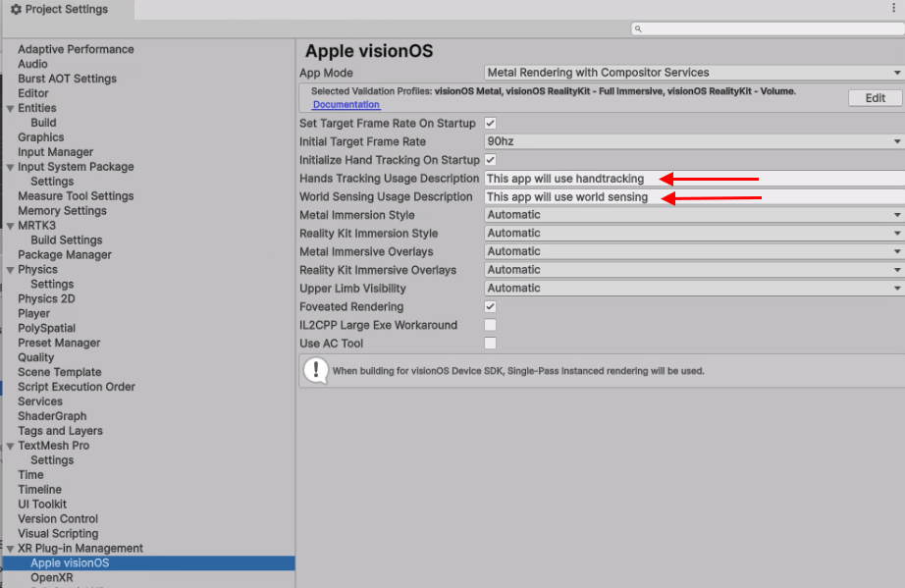Toggle Initialize Hand Tracking On Startup
This screenshot has height=588, width=905.
(x=490, y=160)
